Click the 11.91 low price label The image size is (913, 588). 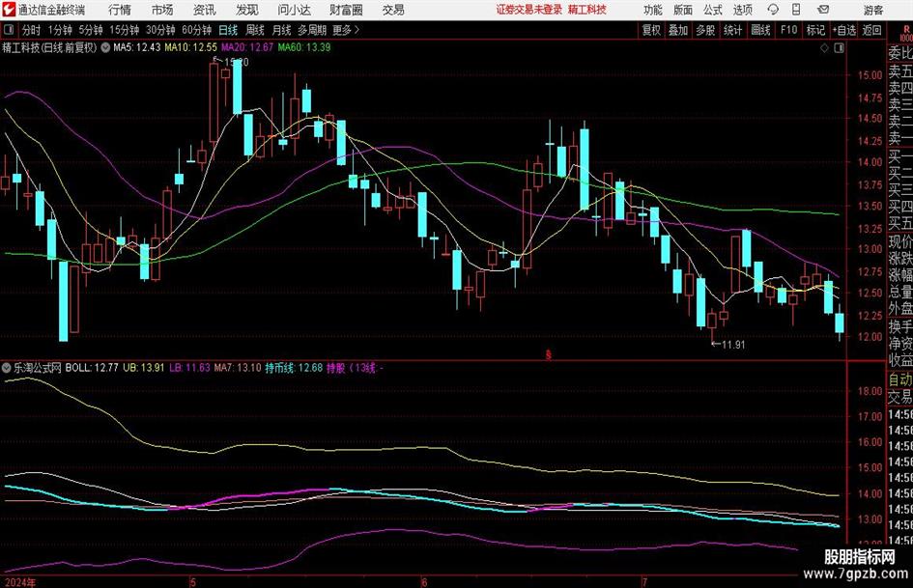point(733,345)
